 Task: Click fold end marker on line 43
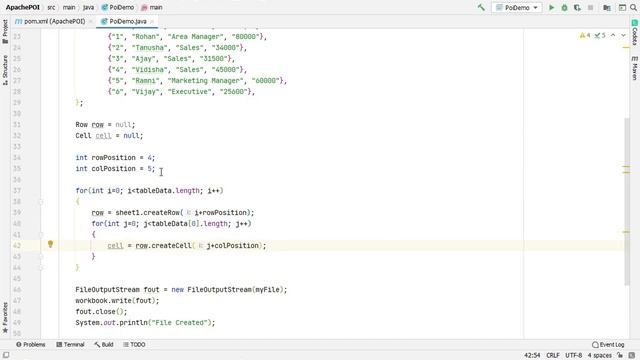pyautogui.click(x=41, y=257)
